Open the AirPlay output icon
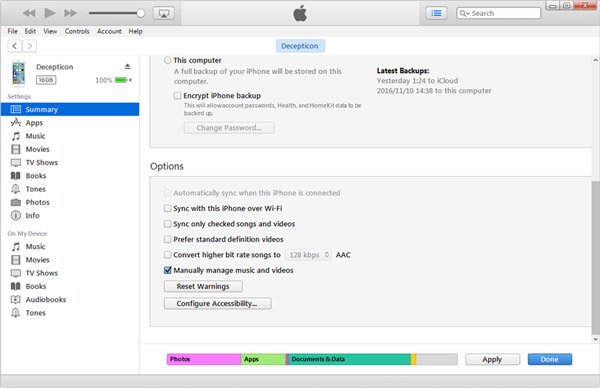Viewport: 600px width, 388px height. point(164,13)
